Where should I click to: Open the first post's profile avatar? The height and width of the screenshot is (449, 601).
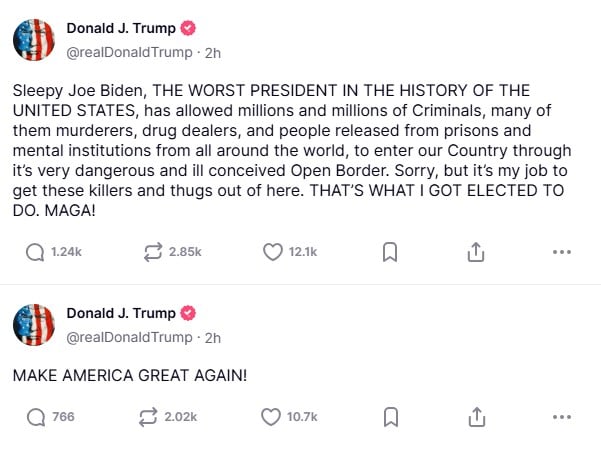34,40
